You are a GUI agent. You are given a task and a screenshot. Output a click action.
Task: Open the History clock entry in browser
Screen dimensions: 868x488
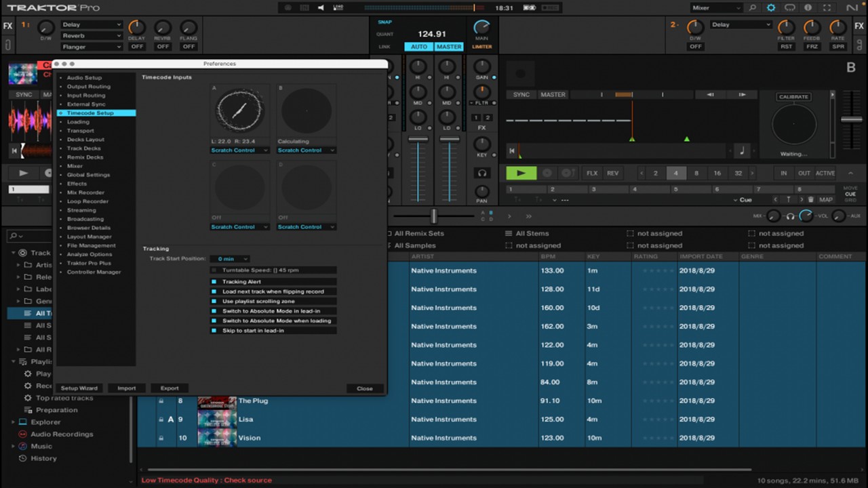coord(43,458)
